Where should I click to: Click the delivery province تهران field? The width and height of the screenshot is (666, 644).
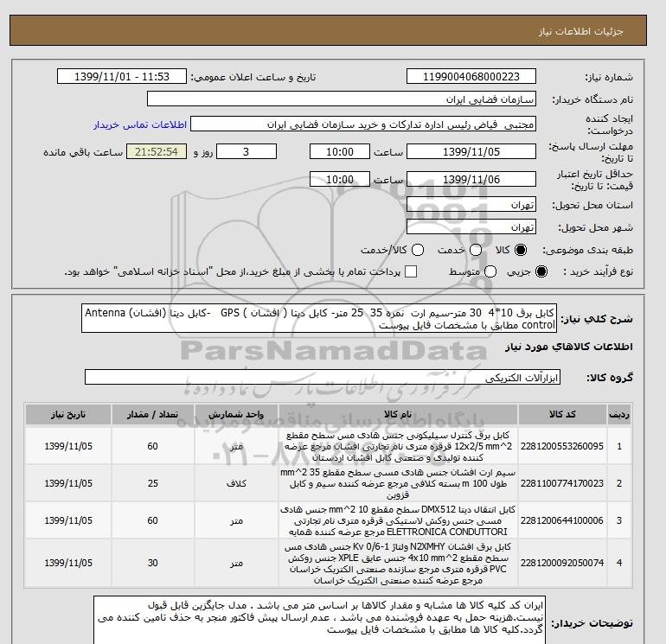pyautogui.click(x=471, y=205)
